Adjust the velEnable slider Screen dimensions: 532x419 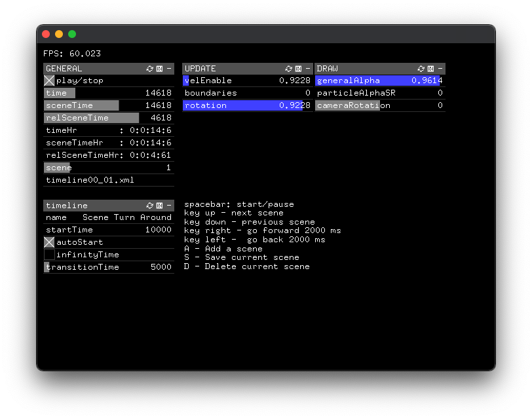click(x=248, y=81)
